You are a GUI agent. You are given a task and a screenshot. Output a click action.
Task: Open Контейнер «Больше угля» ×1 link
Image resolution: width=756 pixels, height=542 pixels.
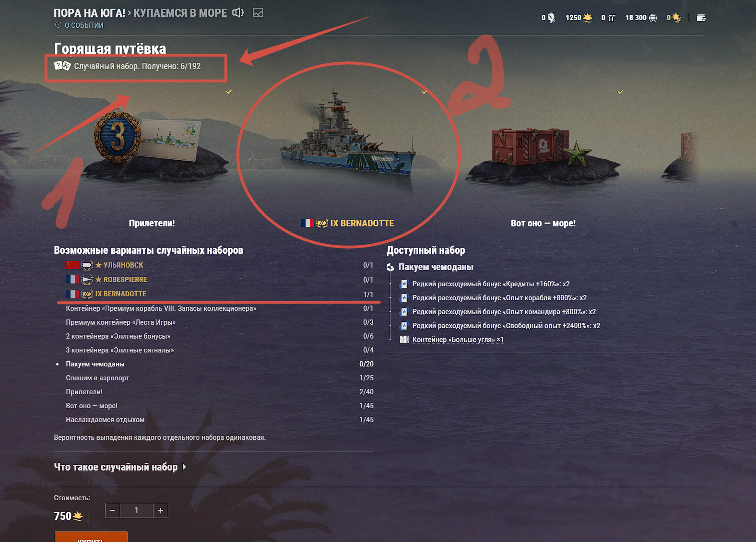pos(458,339)
